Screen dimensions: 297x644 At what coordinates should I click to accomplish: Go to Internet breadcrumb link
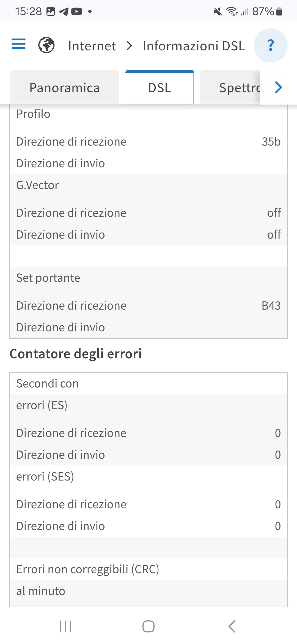point(92,46)
